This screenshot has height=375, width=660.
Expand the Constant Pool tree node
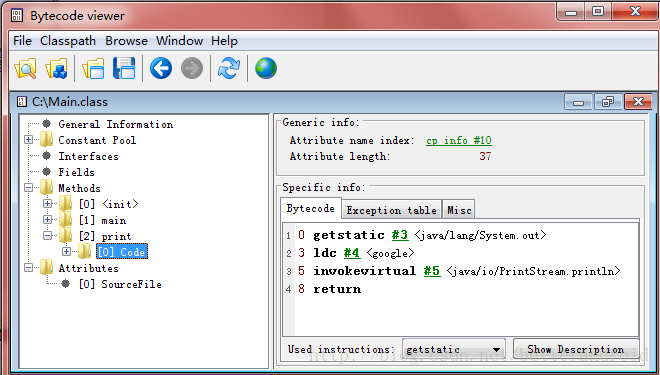pyautogui.click(x=28, y=139)
